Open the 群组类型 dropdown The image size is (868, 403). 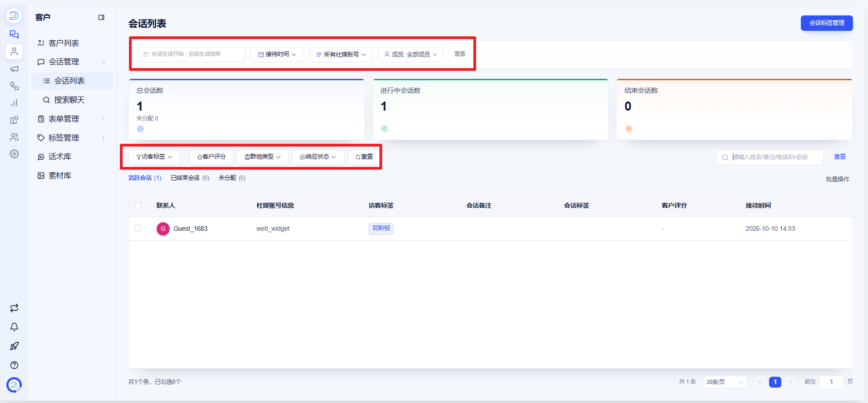pos(263,157)
